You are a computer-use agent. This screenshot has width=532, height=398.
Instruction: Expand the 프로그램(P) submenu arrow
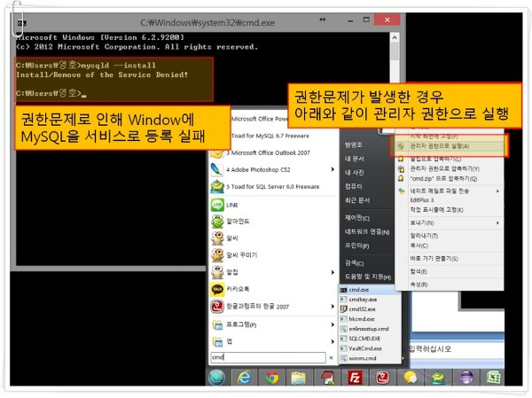332,324
